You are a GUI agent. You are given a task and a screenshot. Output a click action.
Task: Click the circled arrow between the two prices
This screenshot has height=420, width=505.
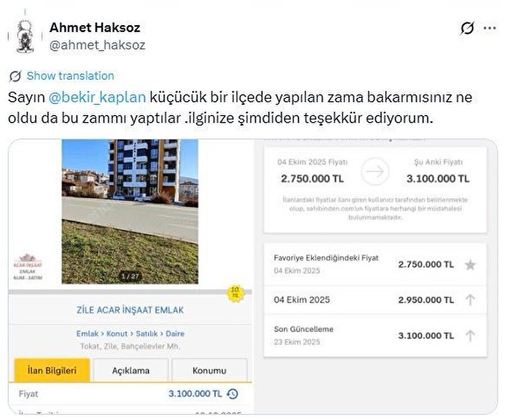pyautogui.click(x=375, y=172)
